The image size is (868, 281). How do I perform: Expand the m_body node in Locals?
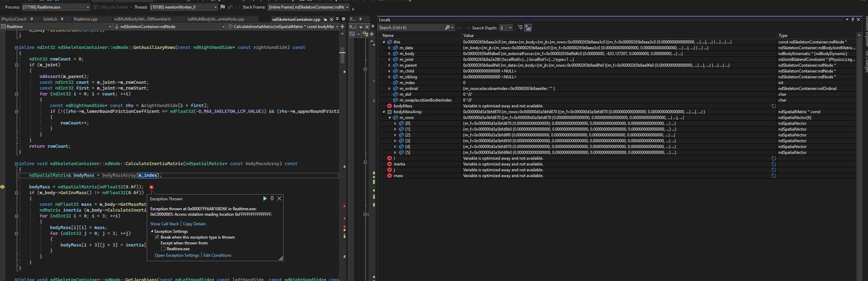[x=389, y=54]
